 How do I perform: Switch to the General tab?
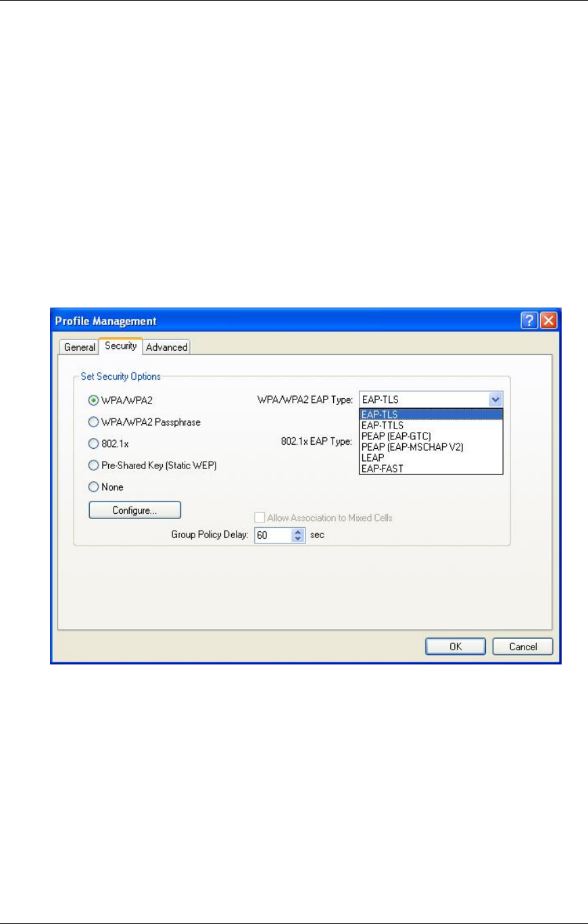[x=79, y=347]
